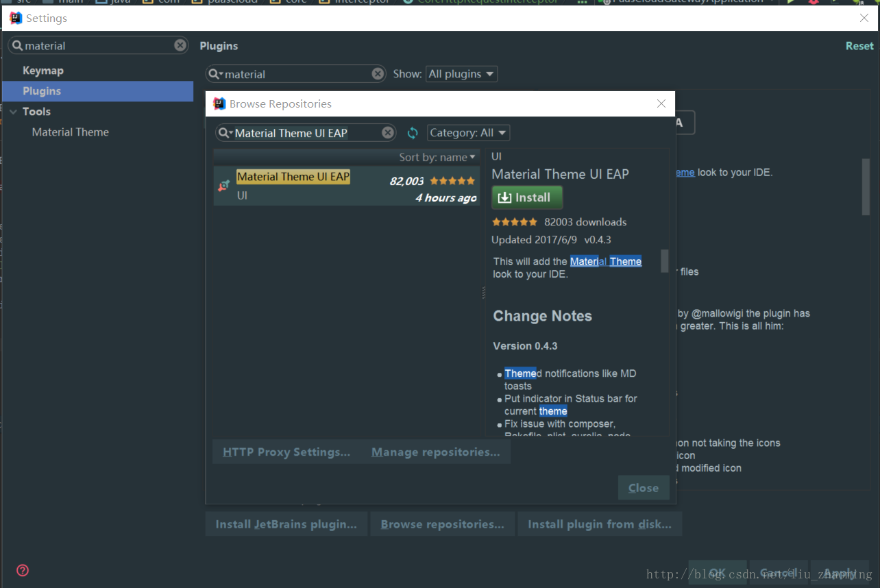Screen dimensions: 880x588
Task: Focus the Browse Repositories search input
Action: pyautogui.click(x=306, y=133)
